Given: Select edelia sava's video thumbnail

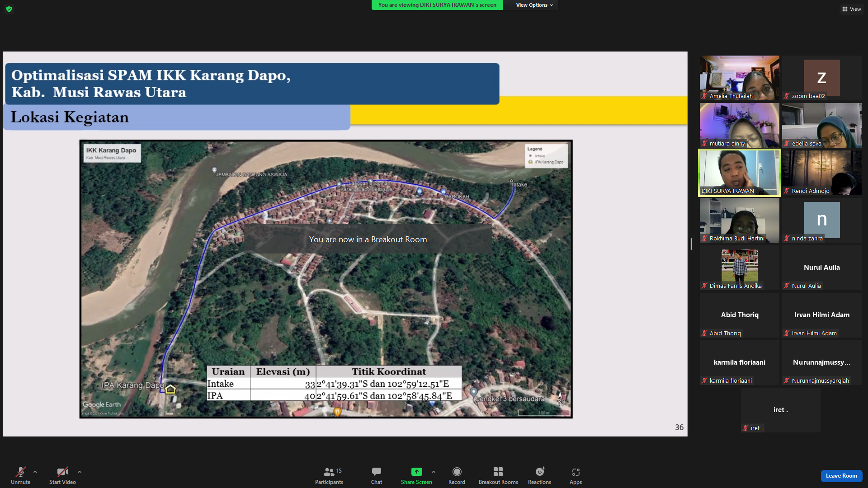Looking at the screenshot, I should (822, 125).
